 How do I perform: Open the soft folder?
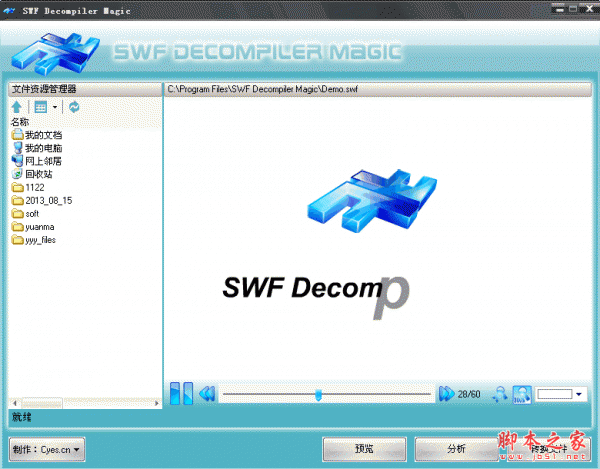pos(26,213)
